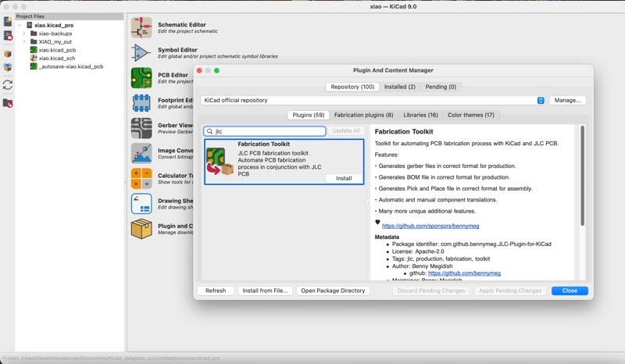Switch to the Repository (100) tab
625x364 pixels.
[x=352, y=87]
